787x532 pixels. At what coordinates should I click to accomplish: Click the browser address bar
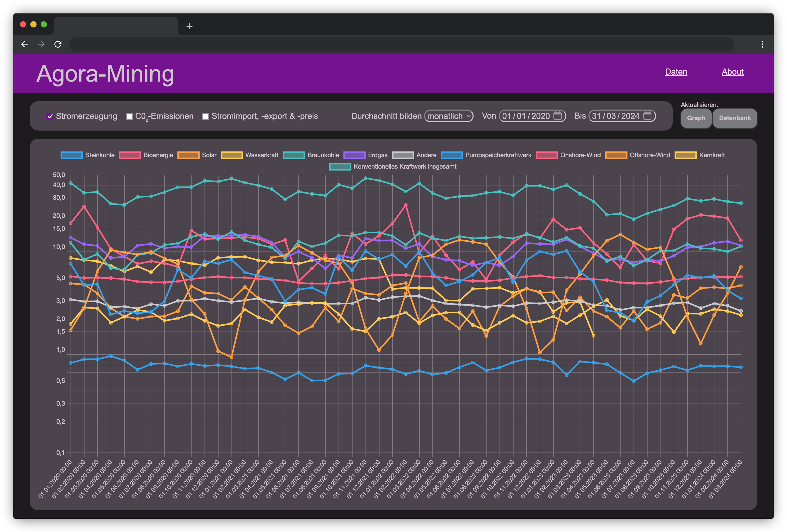coord(401,44)
